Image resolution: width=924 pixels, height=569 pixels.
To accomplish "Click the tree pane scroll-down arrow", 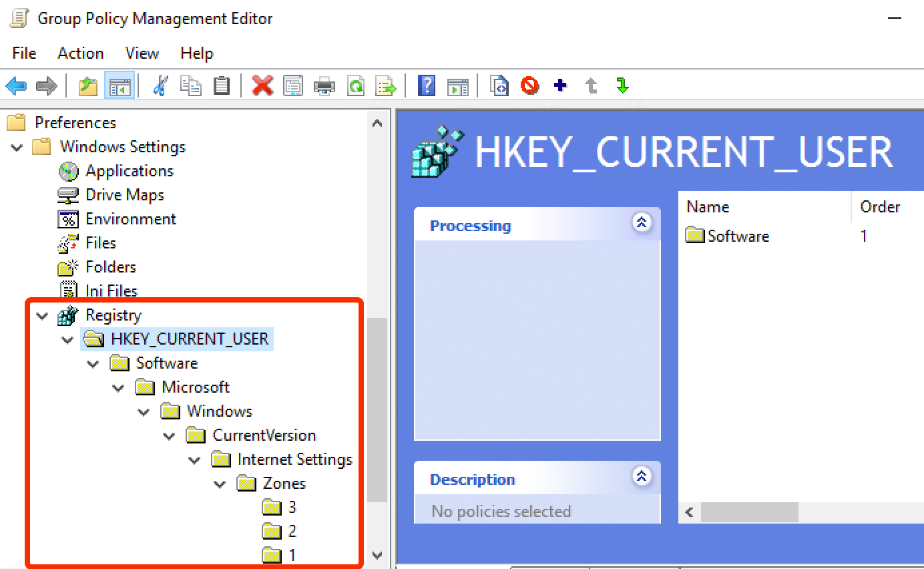I will coord(377,556).
